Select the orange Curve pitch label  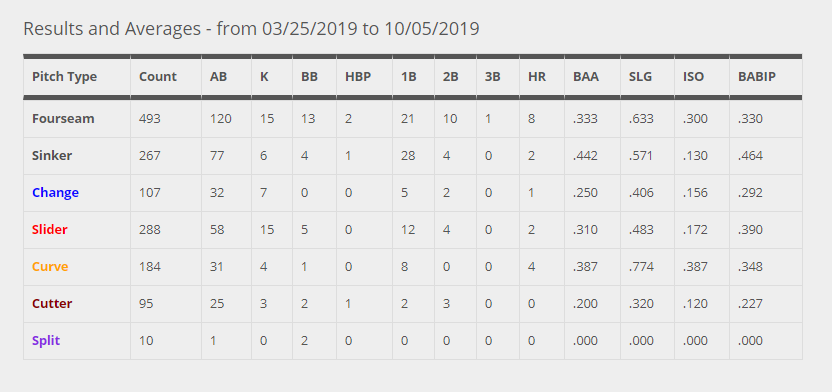point(50,267)
